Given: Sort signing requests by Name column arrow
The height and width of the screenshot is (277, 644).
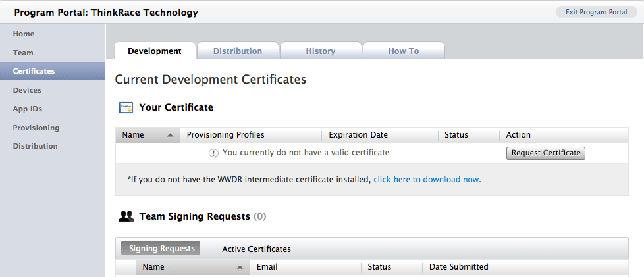Looking at the screenshot, I should (240, 268).
